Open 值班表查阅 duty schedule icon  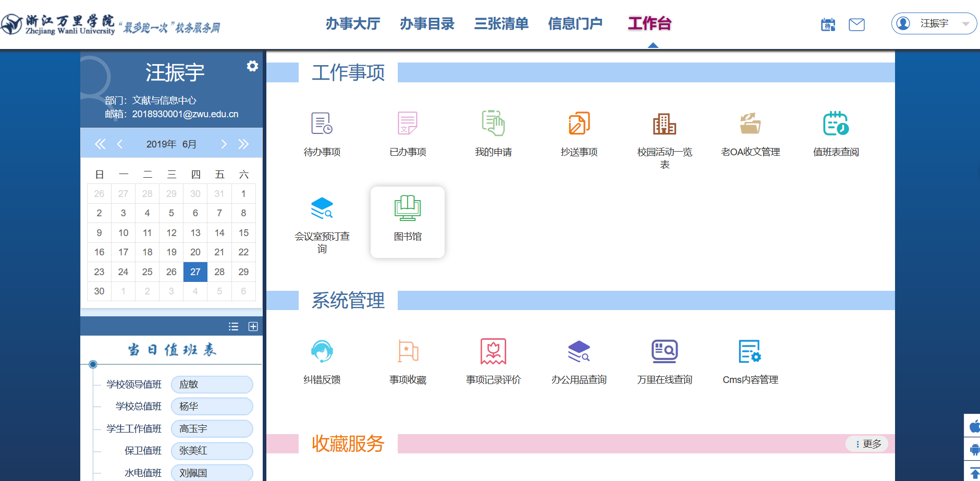836,124
